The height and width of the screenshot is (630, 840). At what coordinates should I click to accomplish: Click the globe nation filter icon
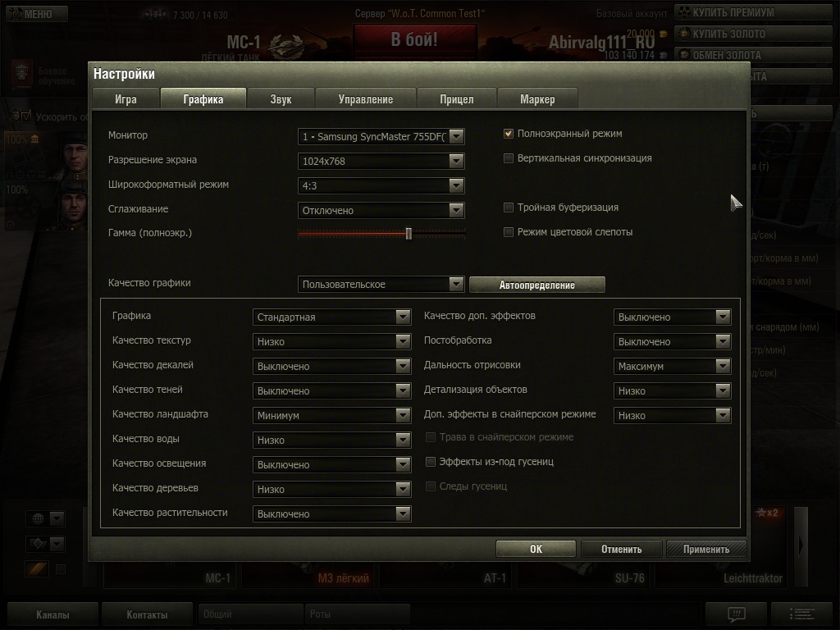tap(38, 518)
